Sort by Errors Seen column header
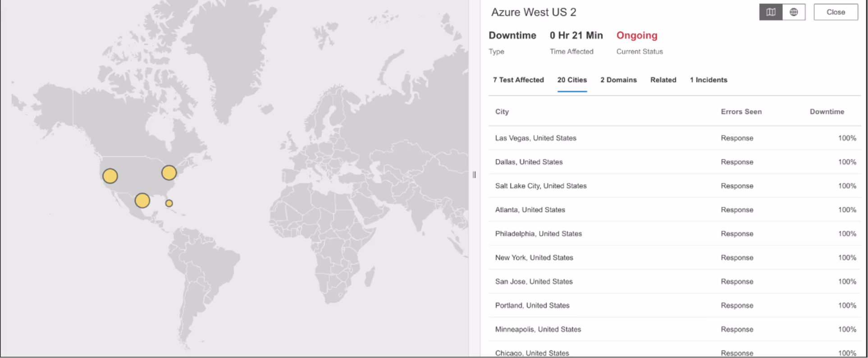This screenshot has height=358, width=868. 741,112
